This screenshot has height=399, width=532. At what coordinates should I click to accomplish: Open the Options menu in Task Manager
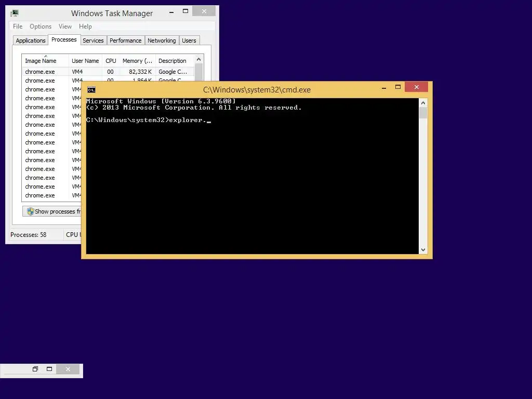click(41, 26)
